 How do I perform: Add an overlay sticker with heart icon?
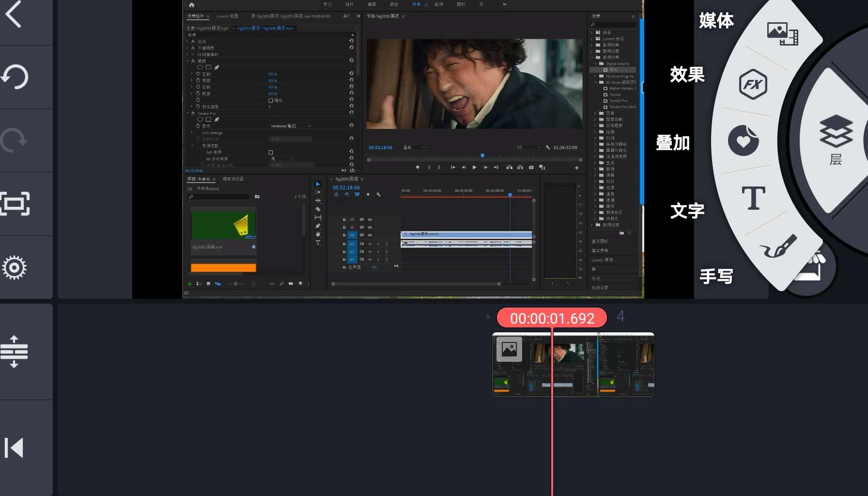pos(743,141)
